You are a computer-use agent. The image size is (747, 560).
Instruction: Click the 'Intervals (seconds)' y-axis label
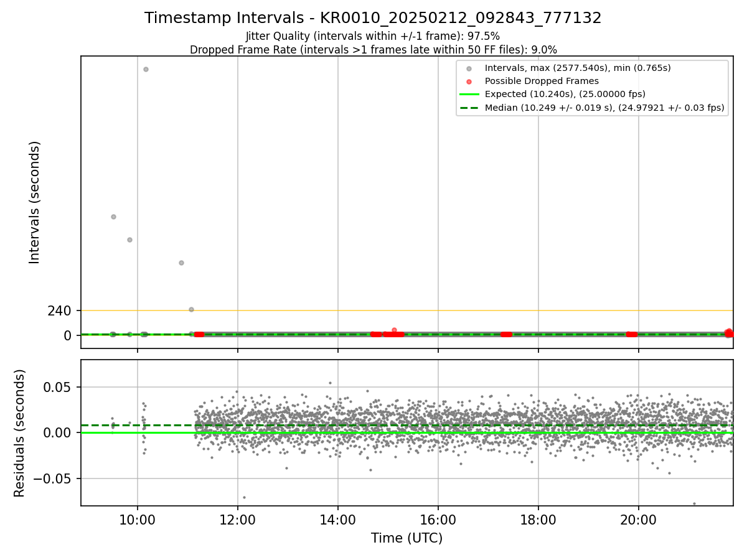click(35, 202)
